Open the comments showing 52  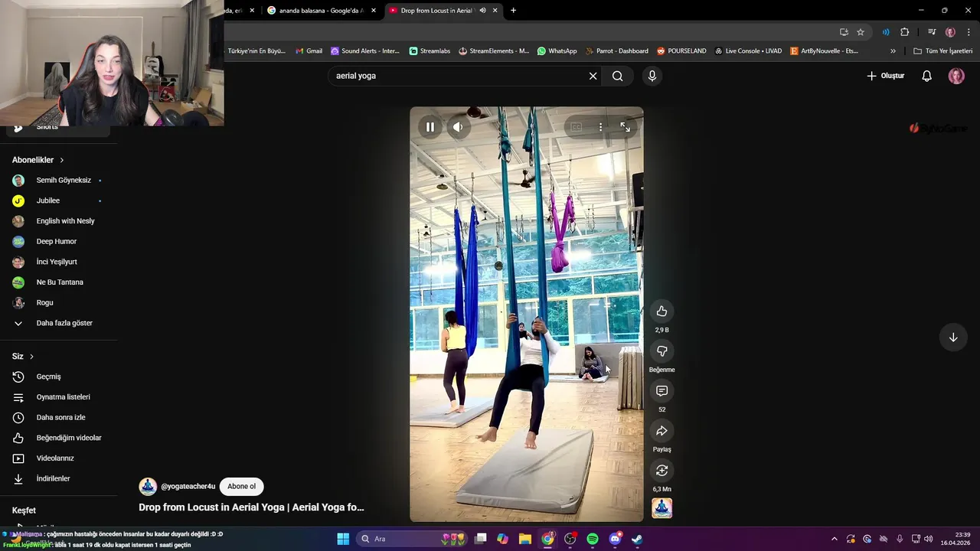[661, 391]
